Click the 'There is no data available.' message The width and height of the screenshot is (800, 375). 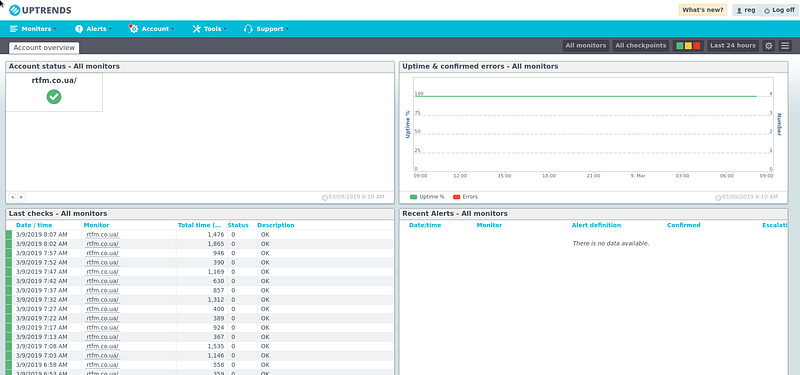click(611, 244)
